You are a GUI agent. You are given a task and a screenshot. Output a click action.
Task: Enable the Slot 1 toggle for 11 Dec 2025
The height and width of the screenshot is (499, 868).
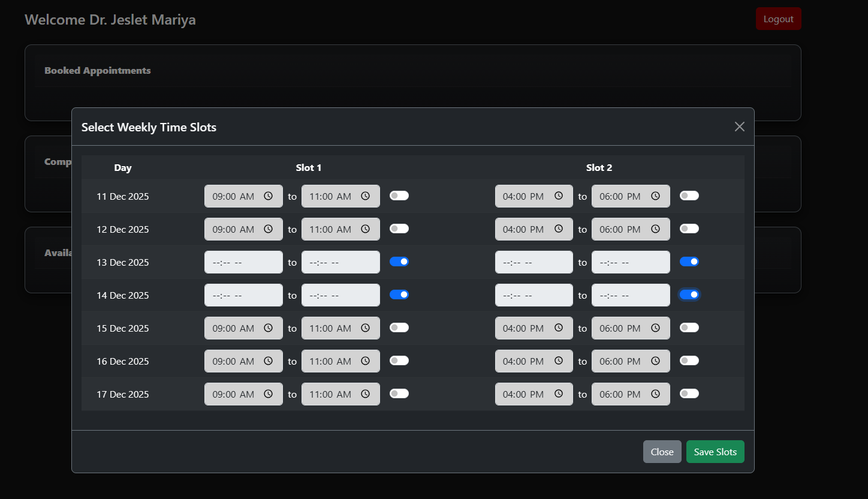pos(399,196)
